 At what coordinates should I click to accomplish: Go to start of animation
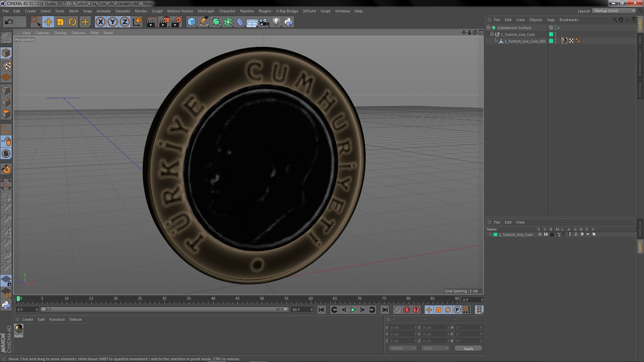[x=321, y=310]
